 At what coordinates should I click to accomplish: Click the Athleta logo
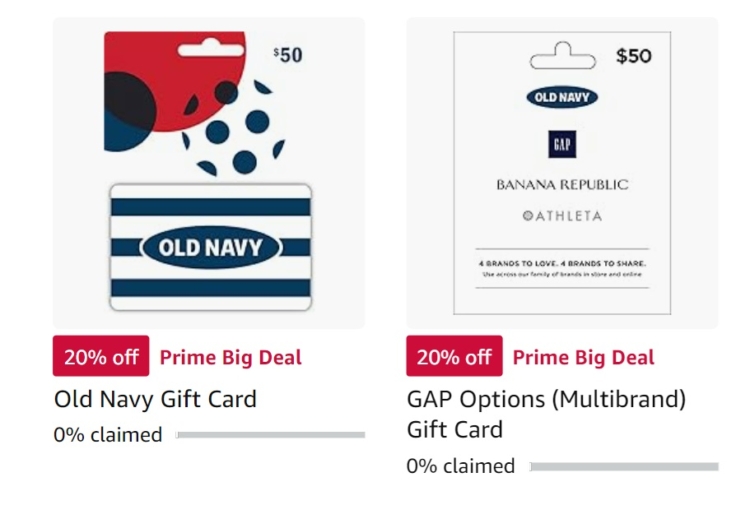[x=562, y=216]
